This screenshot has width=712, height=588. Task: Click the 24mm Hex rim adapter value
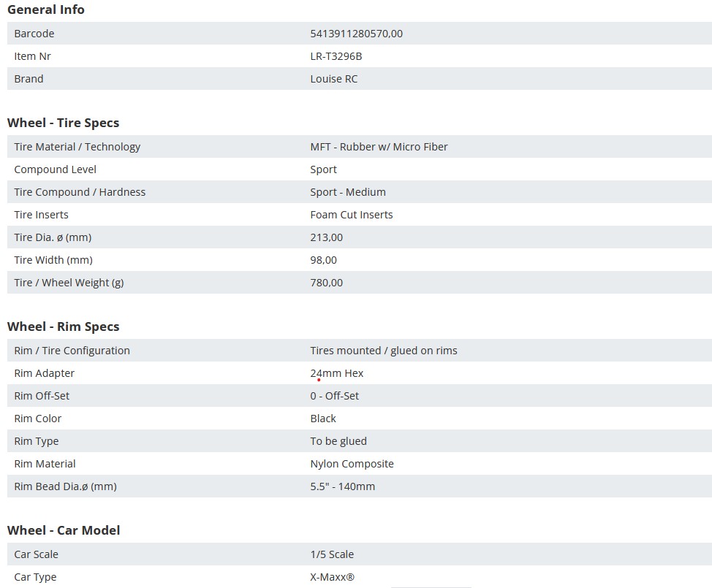coord(336,373)
